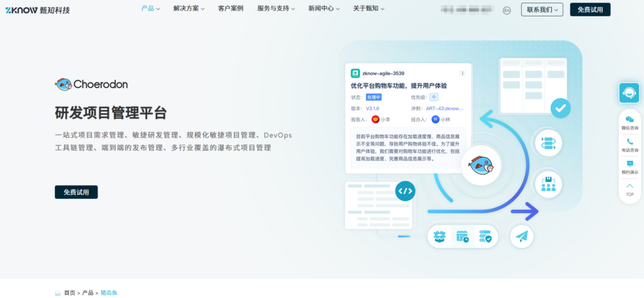Expand the 产品 navigation dropdown
644x298 pixels.
click(150, 9)
